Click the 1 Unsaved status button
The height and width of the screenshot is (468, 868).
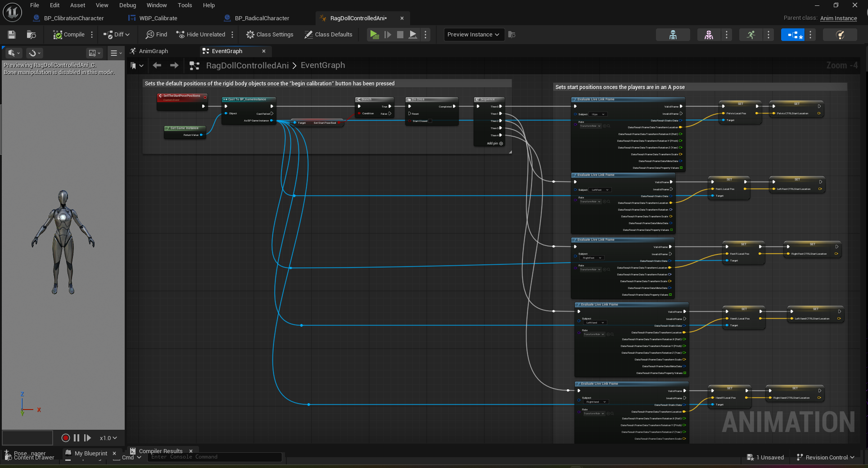[x=766, y=457]
